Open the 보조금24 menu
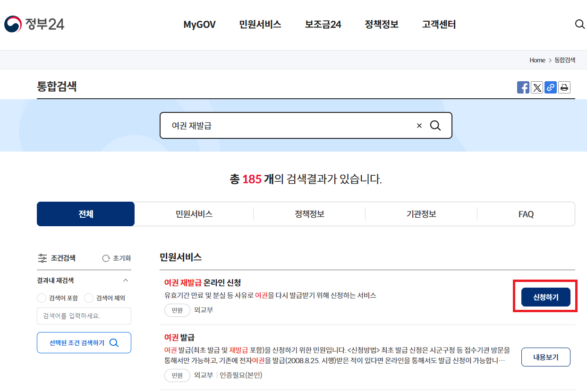 pyautogui.click(x=323, y=24)
